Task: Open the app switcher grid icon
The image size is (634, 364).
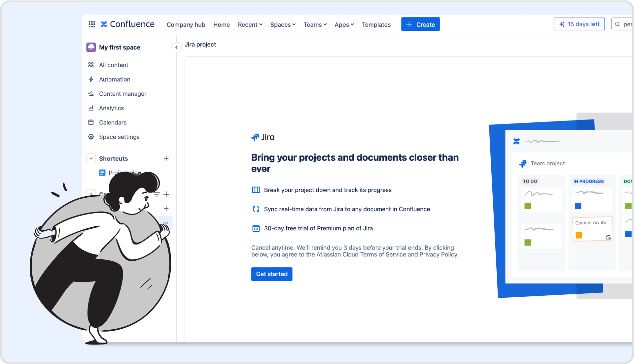Action: click(x=92, y=24)
